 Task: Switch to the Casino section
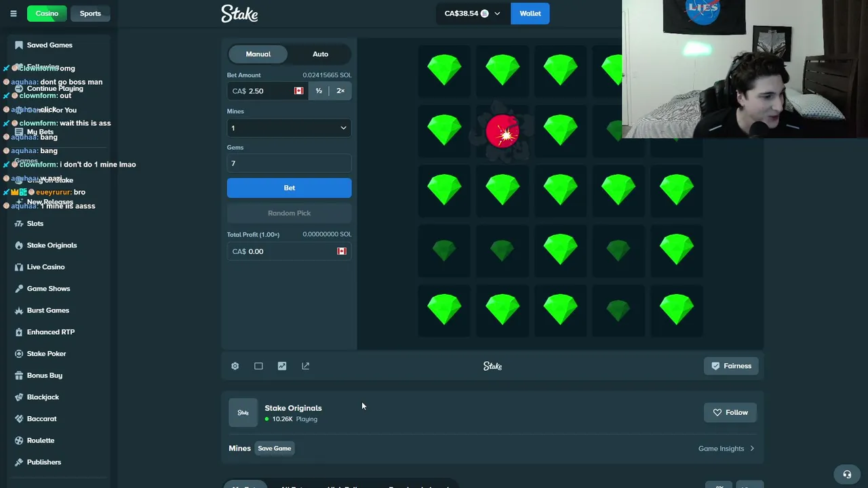point(47,14)
